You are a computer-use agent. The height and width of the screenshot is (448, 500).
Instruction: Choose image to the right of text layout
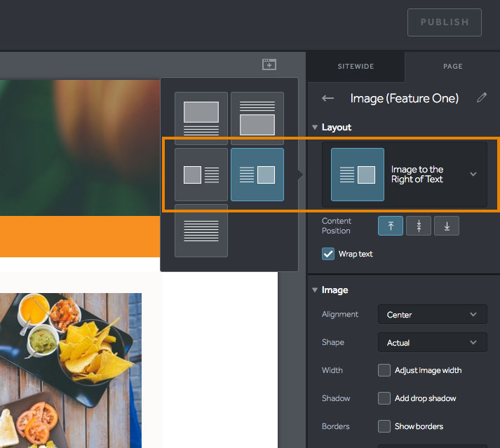(257, 175)
